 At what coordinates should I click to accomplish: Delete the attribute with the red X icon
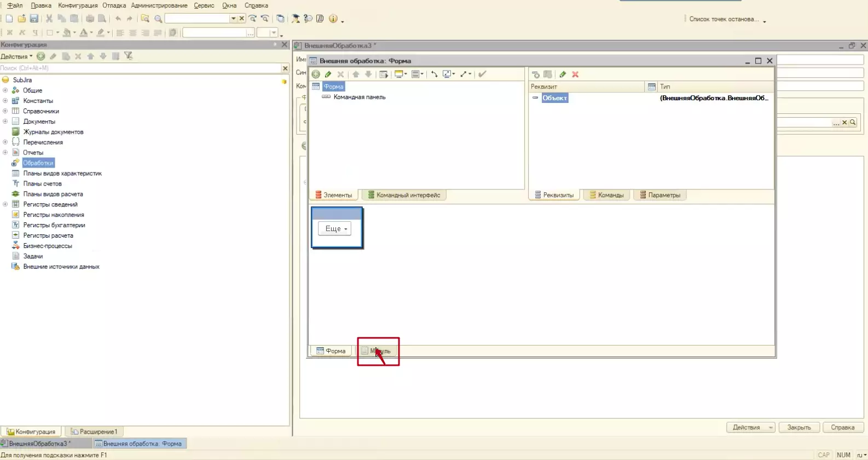(575, 74)
